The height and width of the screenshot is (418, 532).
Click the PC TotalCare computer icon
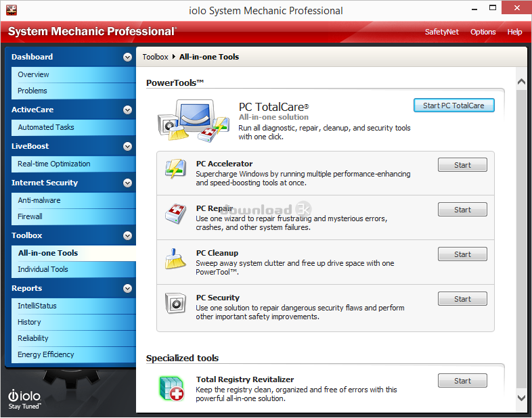tap(194, 120)
